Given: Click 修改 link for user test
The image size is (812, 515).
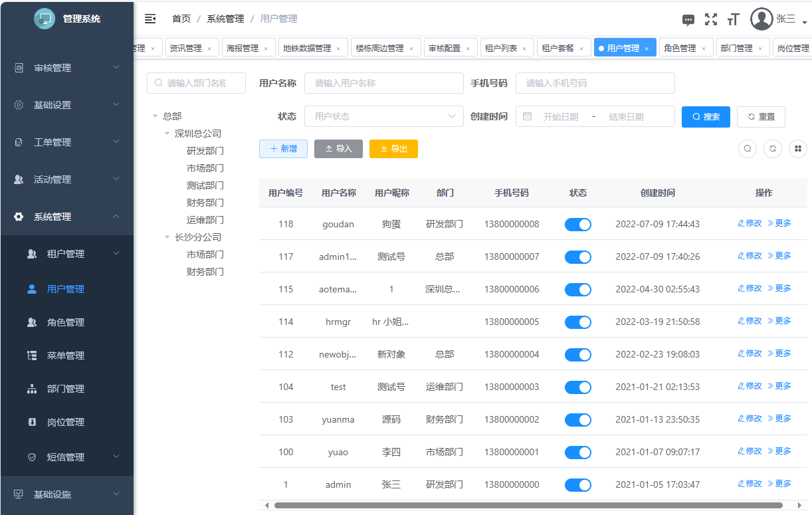Looking at the screenshot, I should [750, 386].
